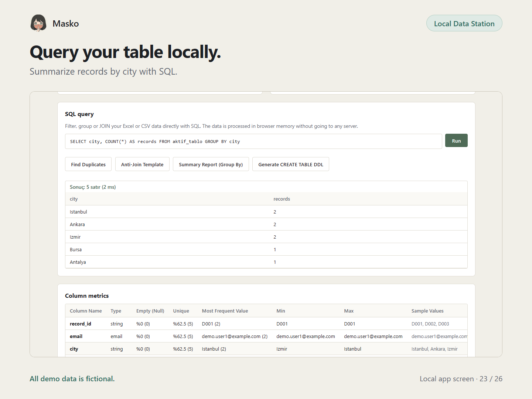Click the 'Type' metrics header
Viewport: 532px width, 399px height.
pyautogui.click(x=116, y=311)
